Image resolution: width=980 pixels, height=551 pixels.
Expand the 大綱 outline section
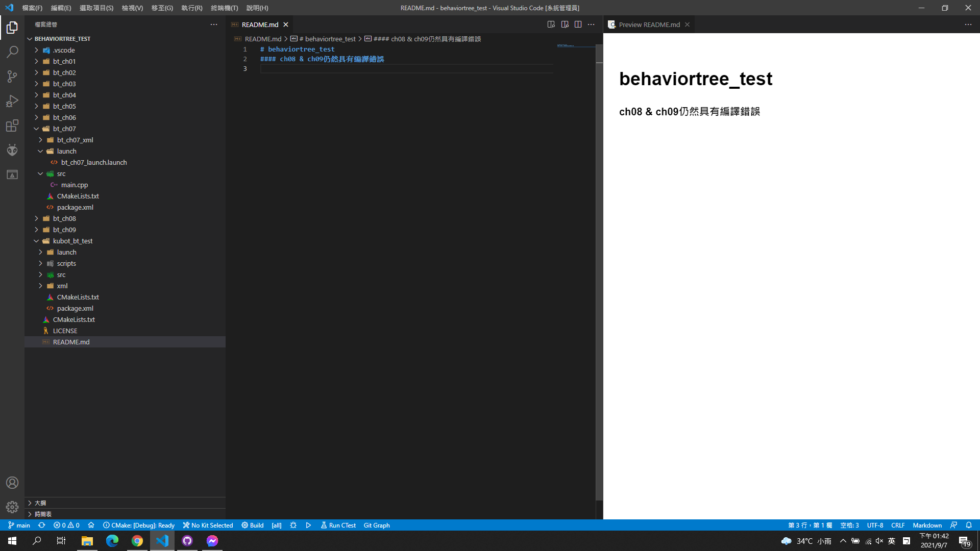coord(125,503)
